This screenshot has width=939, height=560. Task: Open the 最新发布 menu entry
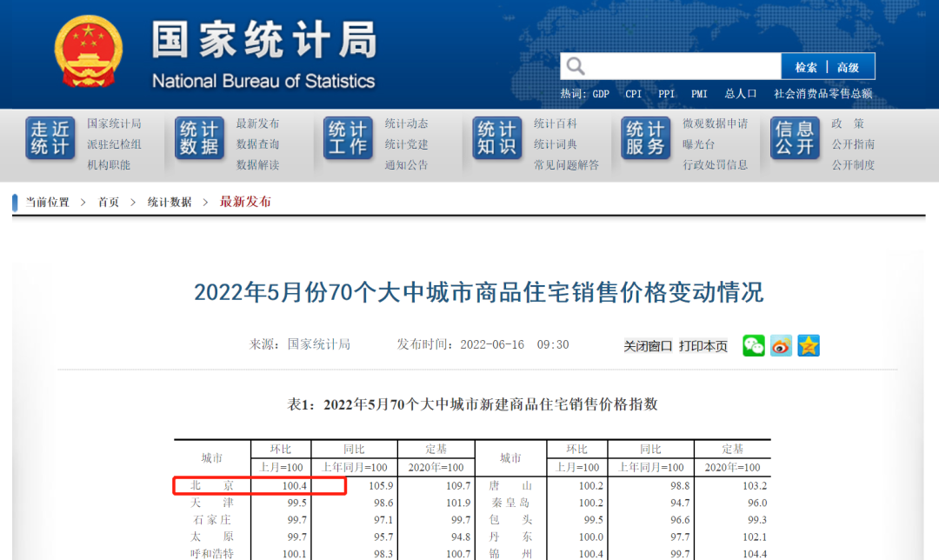coord(256,123)
